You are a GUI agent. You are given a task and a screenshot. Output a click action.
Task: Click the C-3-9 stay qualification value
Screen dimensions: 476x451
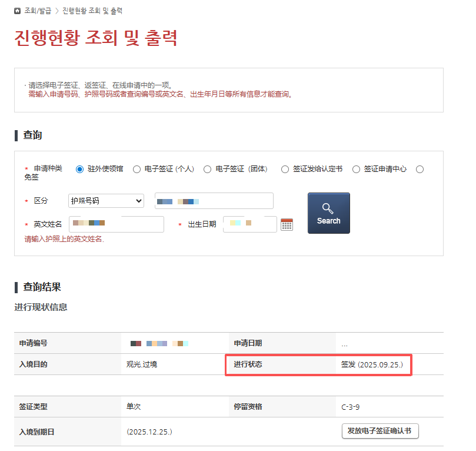[x=352, y=407]
